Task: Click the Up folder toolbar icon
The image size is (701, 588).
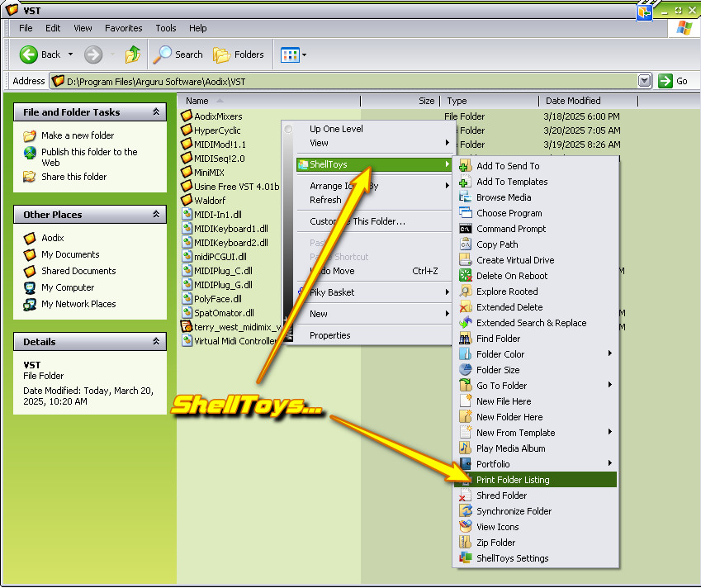Action: 133,55
